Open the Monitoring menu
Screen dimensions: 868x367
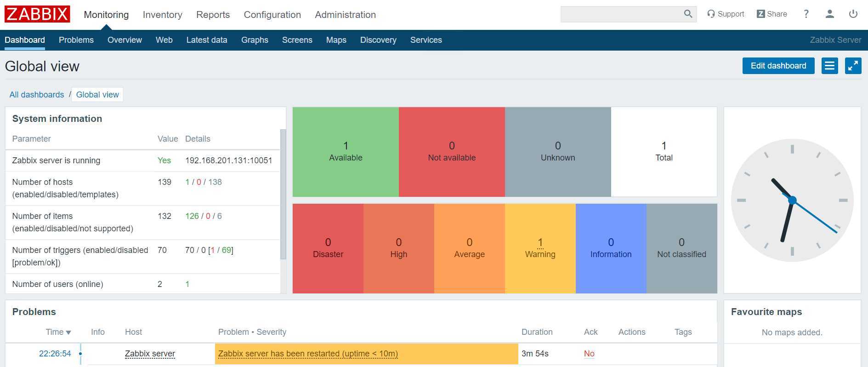pyautogui.click(x=106, y=15)
